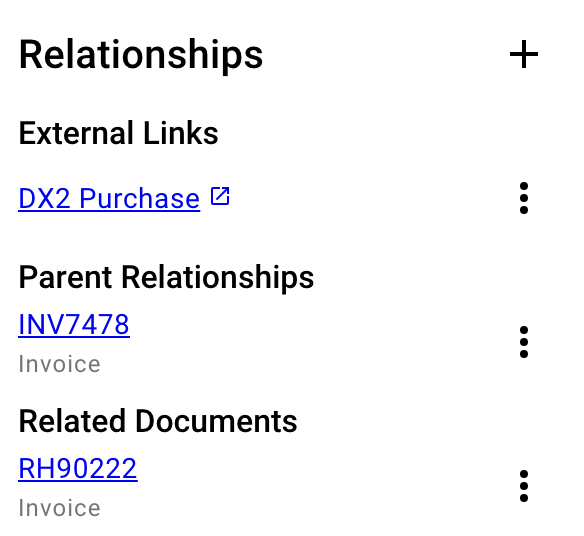
Task: View the INV7478 invoice record
Action: (x=74, y=324)
